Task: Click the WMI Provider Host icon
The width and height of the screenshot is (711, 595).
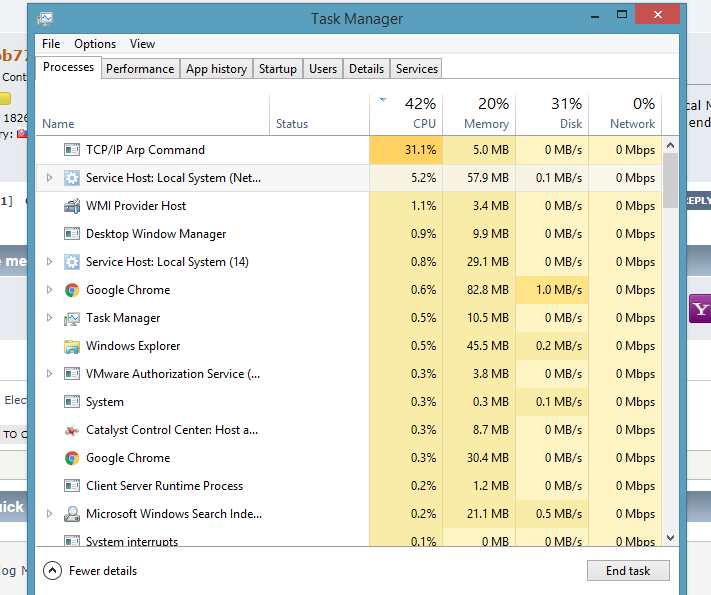Action: (x=72, y=206)
